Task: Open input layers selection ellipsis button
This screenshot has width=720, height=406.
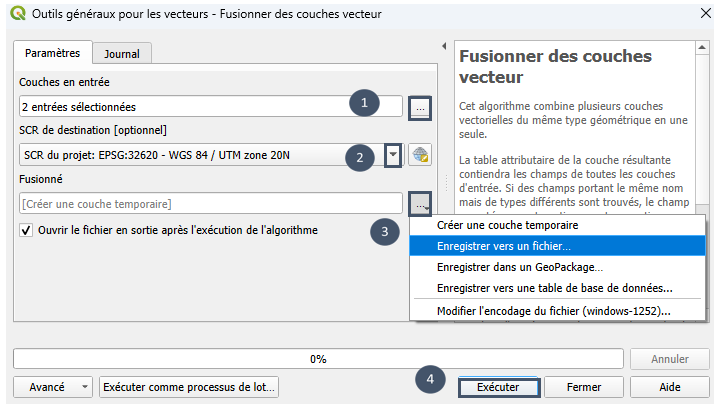Action: coord(420,108)
